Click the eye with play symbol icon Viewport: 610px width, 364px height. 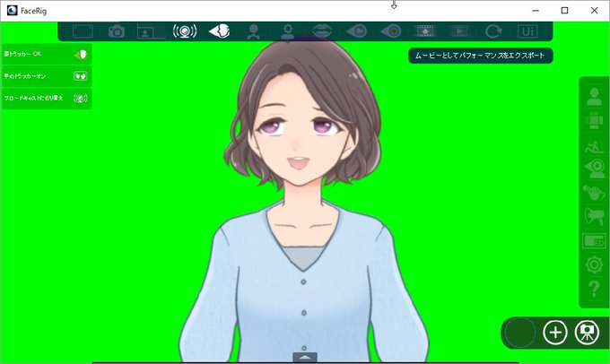point(356,31)
